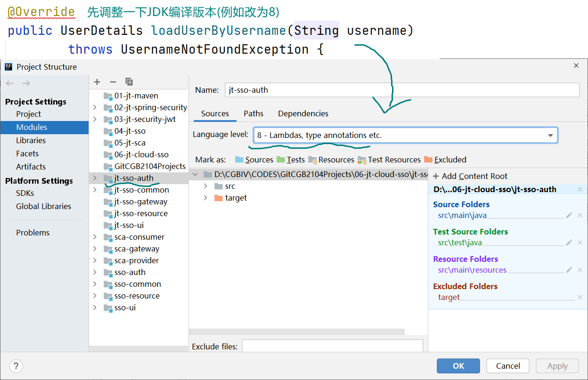
Task: Expand the 02-jt-spring-security module
Action: coord(95,107)
